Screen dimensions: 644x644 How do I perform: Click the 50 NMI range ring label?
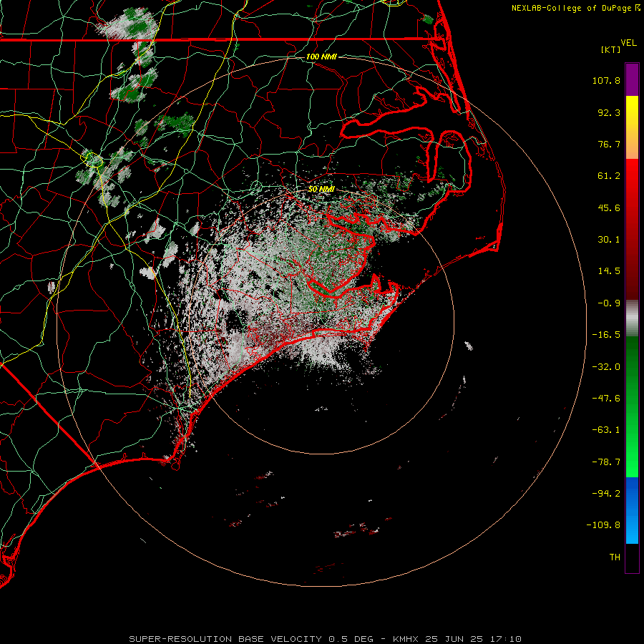pyautogui.click(x=321, y=189)
